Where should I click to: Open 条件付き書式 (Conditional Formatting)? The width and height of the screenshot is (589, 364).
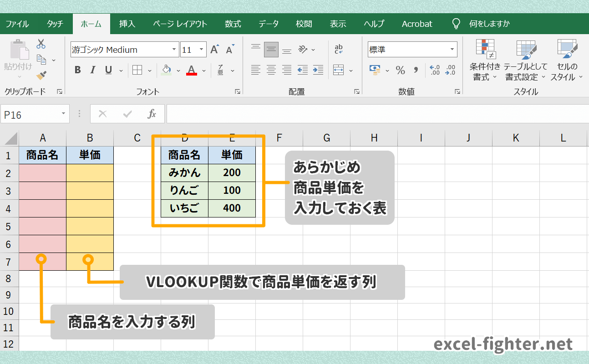484,59
